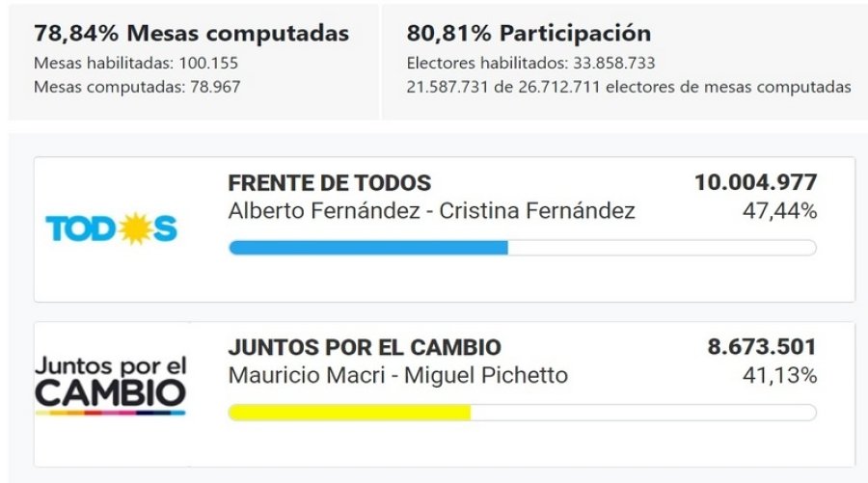Screen dimensions: 868x483
Task: Click the multicolor stripe under CAMBIO logo
Action: [110, 413]
